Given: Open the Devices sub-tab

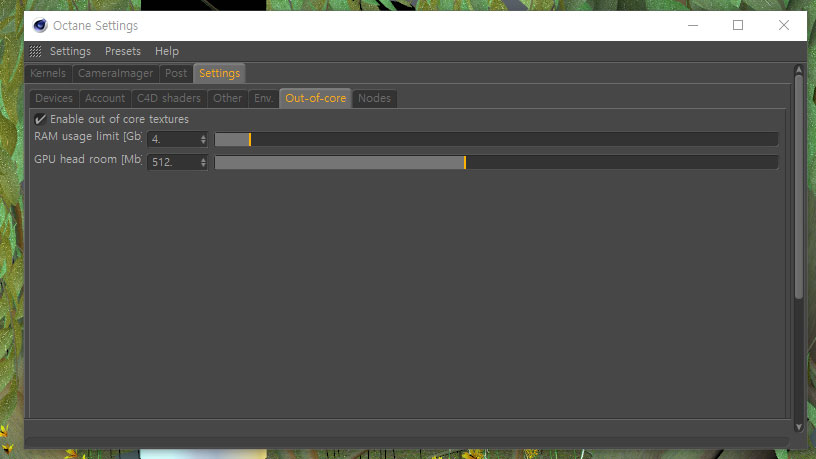Looking at the screenshot, I should [x=54, y=98].
